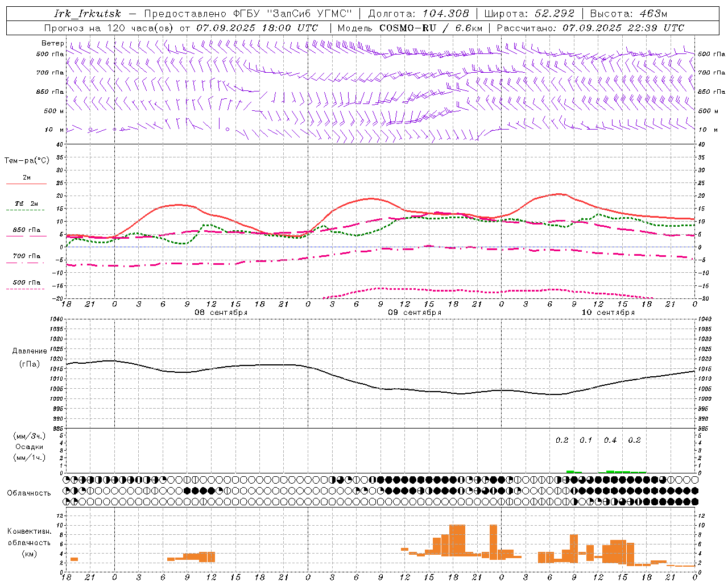
Task: Click the '700 гПа' legend entry above 500 гПа legend
Action: tap(27, 256)
